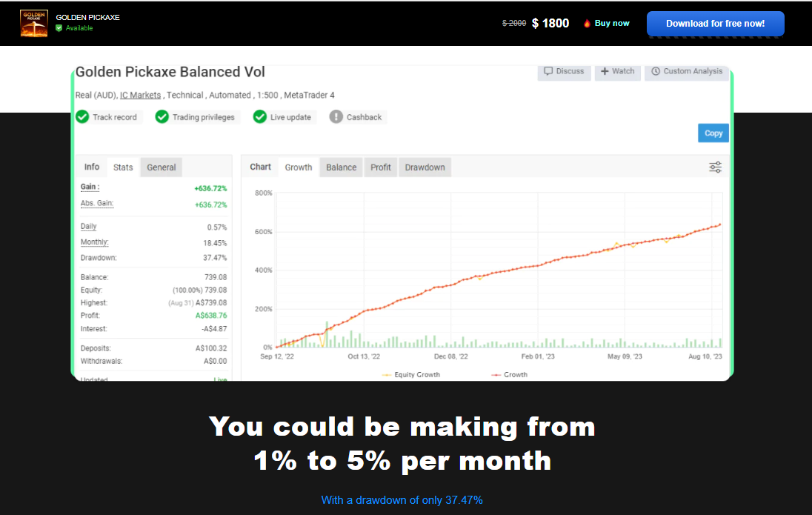Click the Chart tab label

click(261, 167)
